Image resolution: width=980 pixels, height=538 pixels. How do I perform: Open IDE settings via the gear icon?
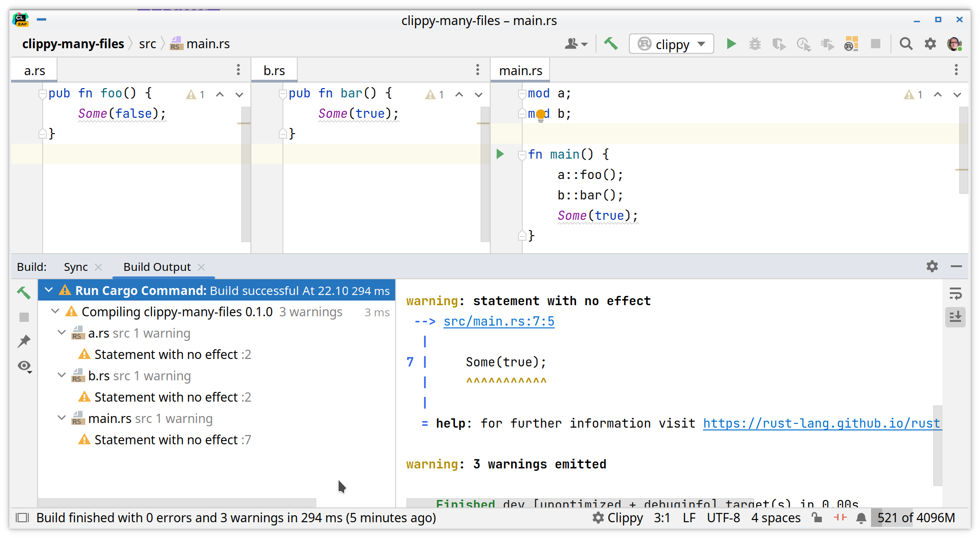click(930, 44)
